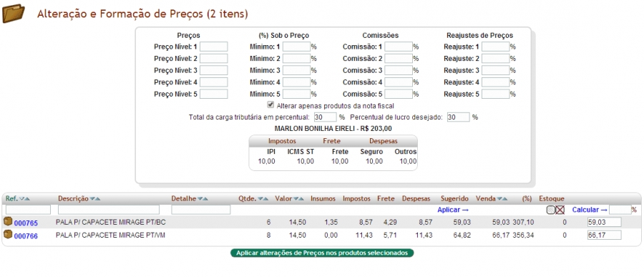Screen dimensions: 644x277
Task: Sort by the Valor column arrows
Action: [299, 199]
